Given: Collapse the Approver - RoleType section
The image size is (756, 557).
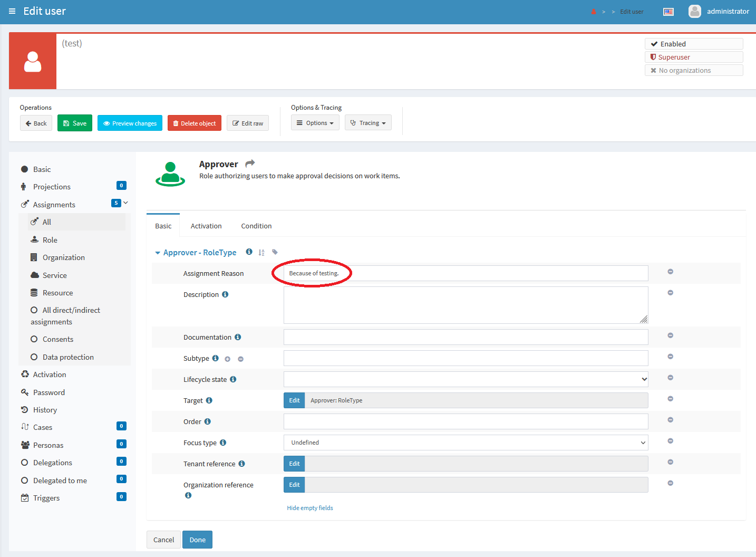Looking at the screenshot, I should pos(158,253).
